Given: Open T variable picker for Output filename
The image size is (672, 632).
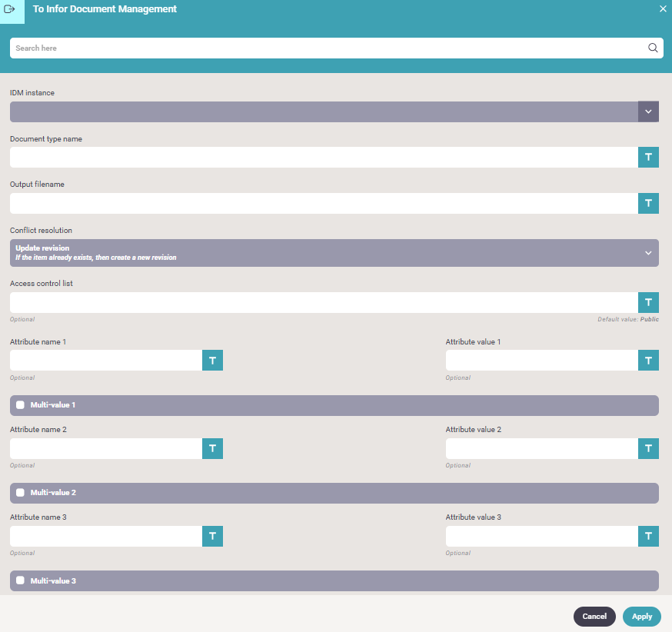Looking at the screenshot, I should [648, 203].
